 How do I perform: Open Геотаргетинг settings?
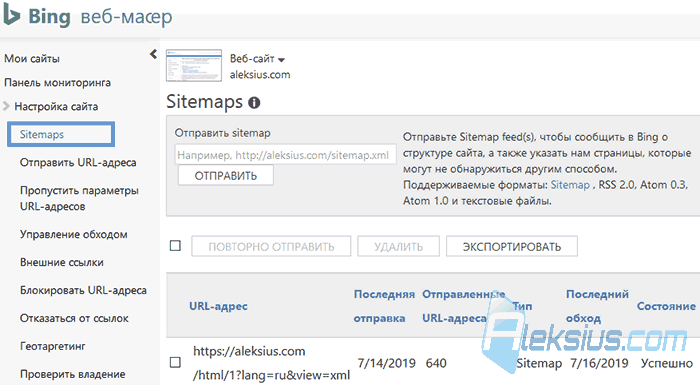[53, 346]
